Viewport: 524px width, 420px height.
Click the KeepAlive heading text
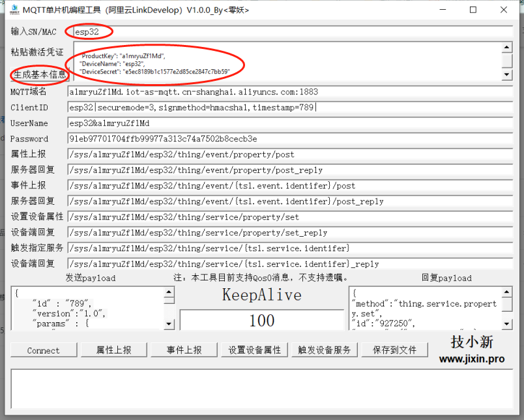point(262,295)
